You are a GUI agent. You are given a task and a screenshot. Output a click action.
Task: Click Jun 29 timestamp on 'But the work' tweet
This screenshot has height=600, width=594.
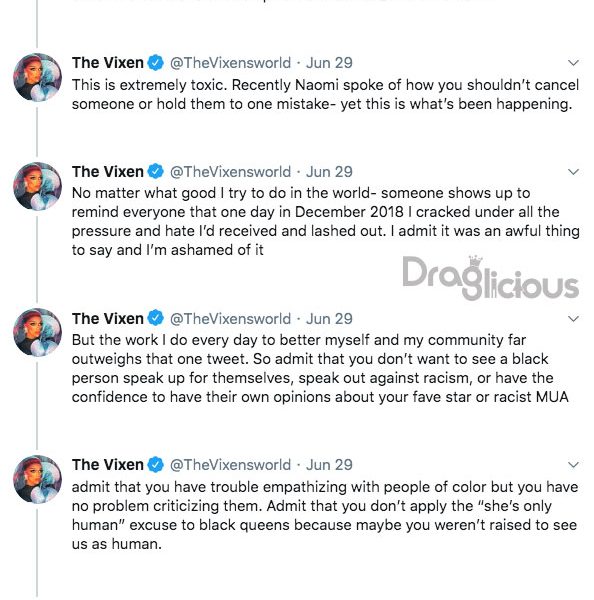(329, 319)
